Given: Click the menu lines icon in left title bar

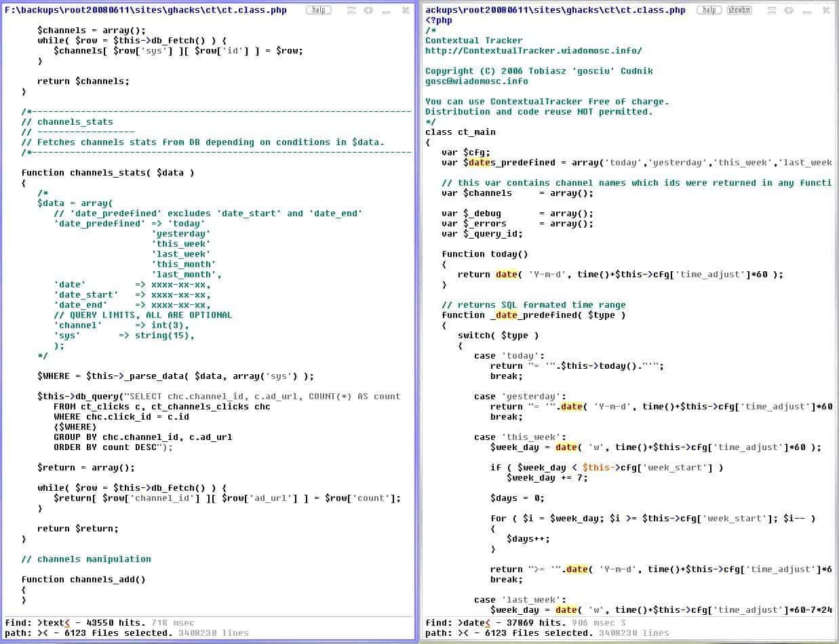Looking at the screenshot, I should point(351,10).
